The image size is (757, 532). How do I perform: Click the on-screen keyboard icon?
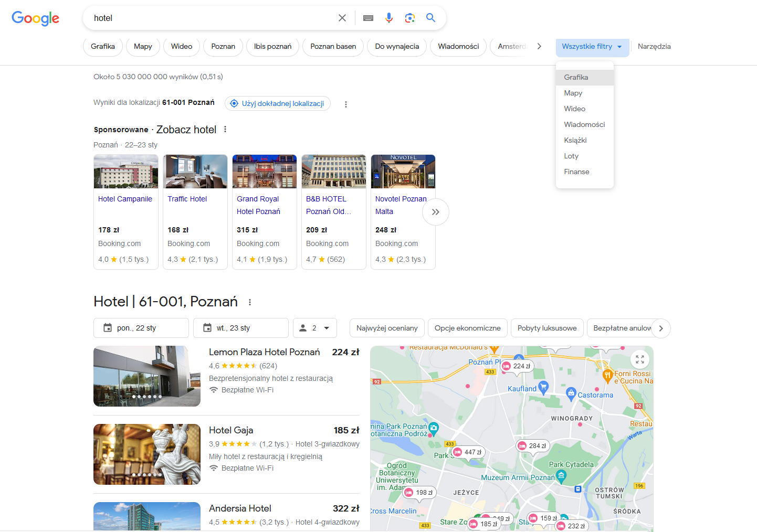(x=368, y=17)
